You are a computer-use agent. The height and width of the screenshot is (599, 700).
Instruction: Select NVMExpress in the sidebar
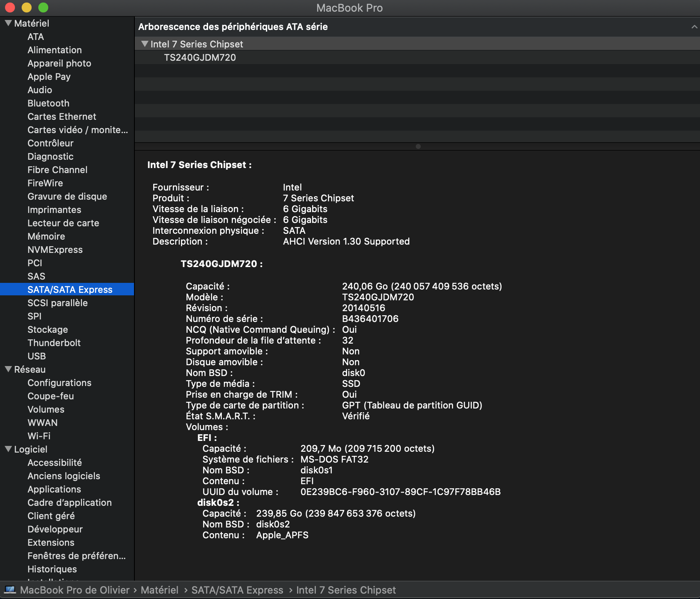[x=55, y=250]
